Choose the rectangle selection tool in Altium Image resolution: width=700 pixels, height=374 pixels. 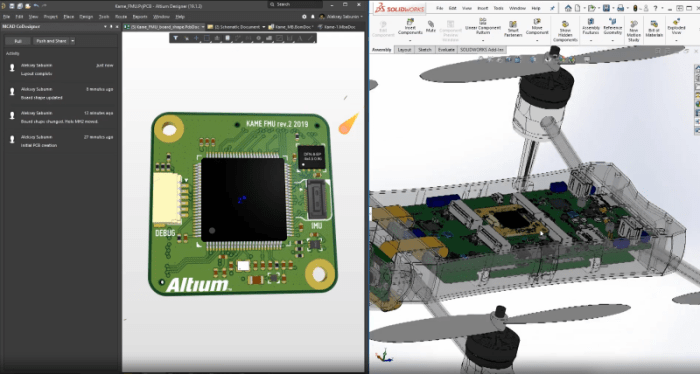click(207, 38)
